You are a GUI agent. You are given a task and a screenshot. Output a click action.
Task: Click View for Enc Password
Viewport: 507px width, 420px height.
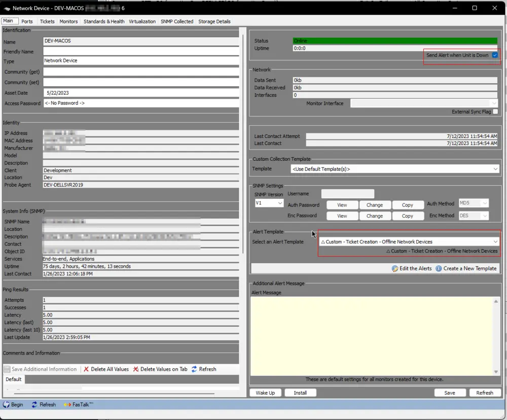[x=342, y=216]
